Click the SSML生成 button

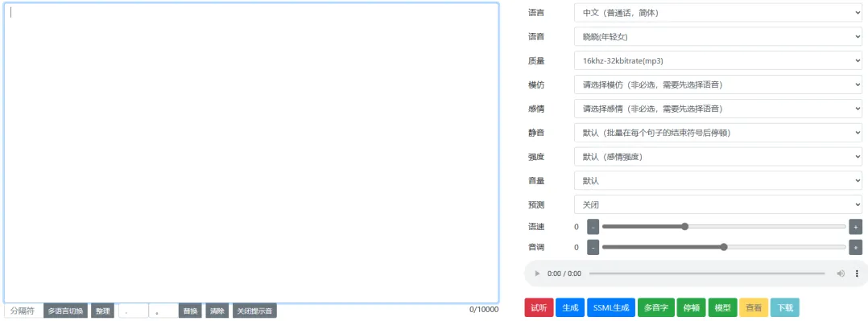611,307
